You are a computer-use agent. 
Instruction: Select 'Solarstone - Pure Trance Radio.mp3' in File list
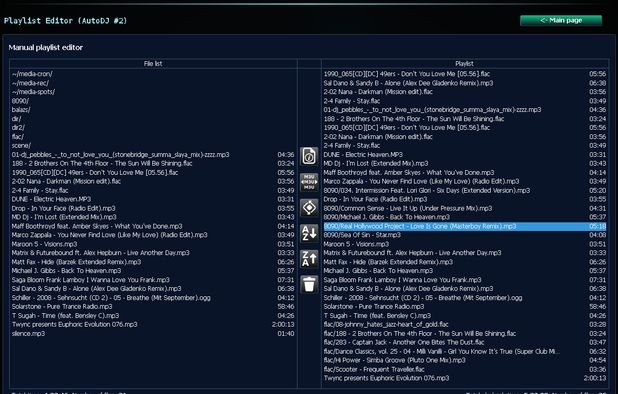click(x=153, y=307)
